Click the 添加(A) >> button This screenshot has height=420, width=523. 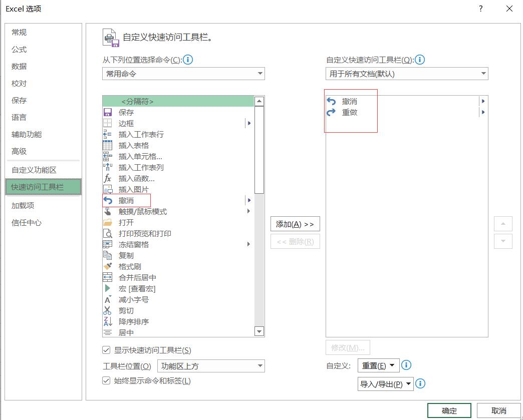(295, 224)
